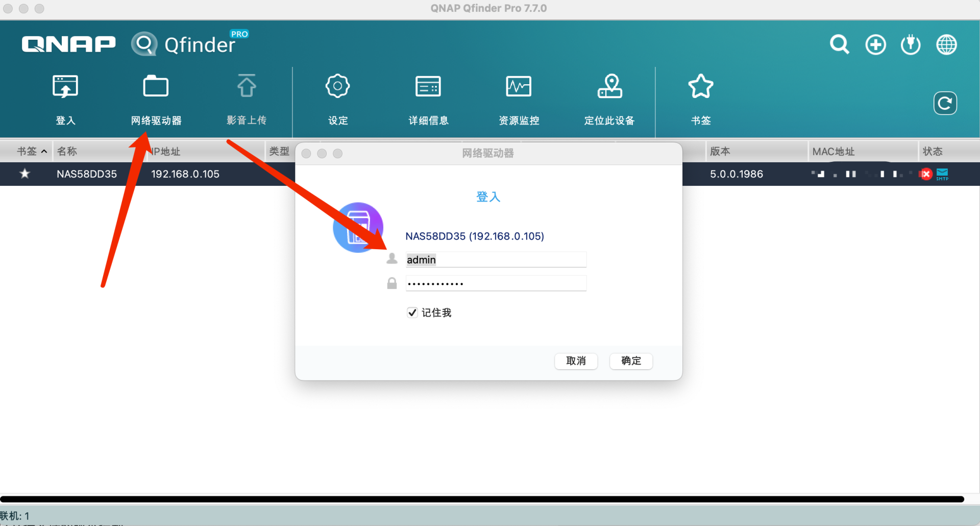Click the horizontal scrollbar at bottom
This screenshot has width=980, height=526.
tap(482, 499)
